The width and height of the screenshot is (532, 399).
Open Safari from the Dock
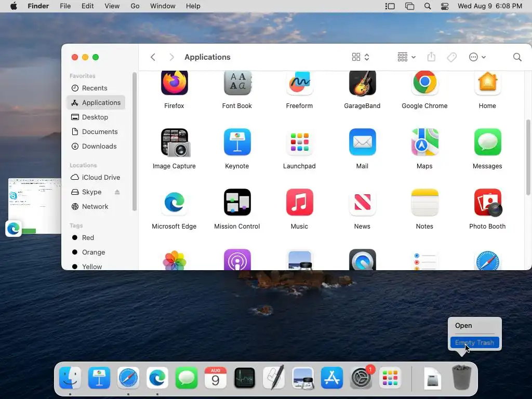(128, 378)
